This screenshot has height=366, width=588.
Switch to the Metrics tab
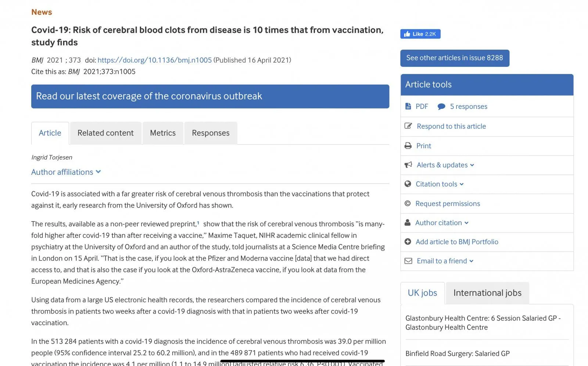coord(163,133)
